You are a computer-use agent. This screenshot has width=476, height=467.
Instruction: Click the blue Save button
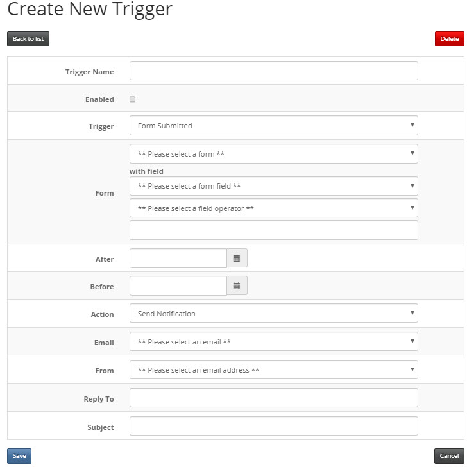click(19, 455)
